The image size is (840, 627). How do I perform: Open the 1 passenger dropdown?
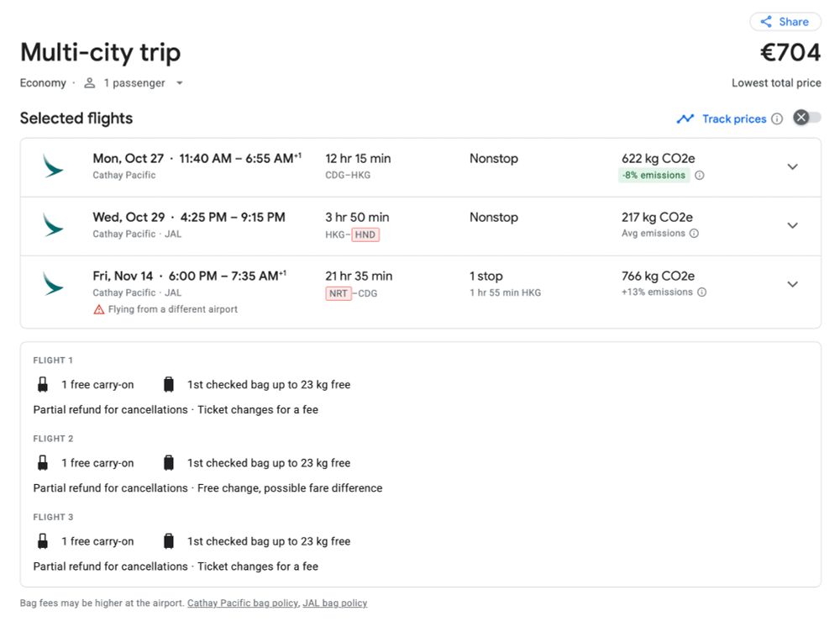(x=134, y=83)
